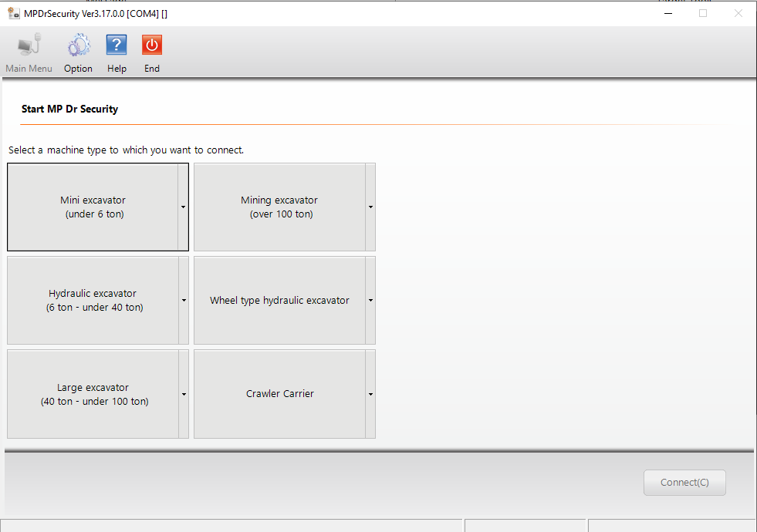
Task: Open the Hydraulic excavator dropdown arrow
Action: 184,300
